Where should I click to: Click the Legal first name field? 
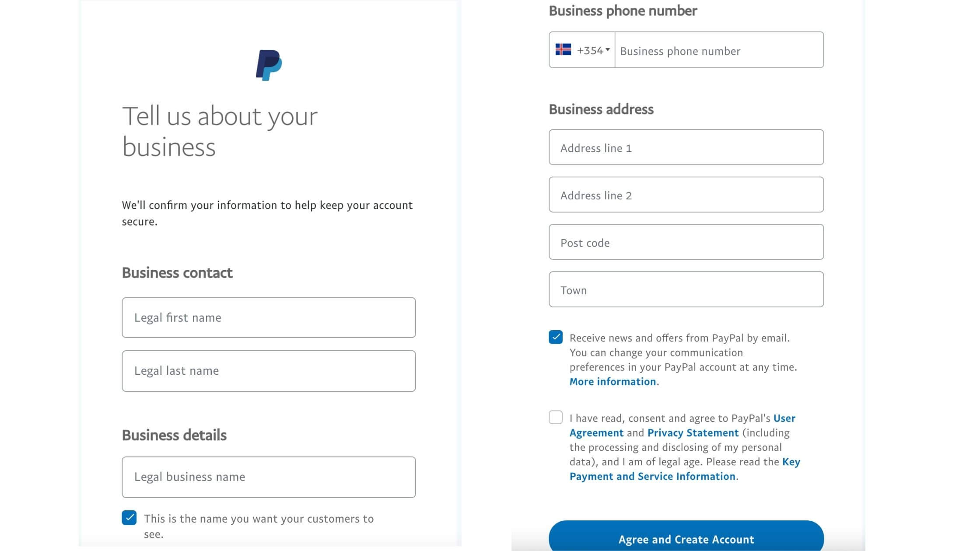click(x=269, y=317)
